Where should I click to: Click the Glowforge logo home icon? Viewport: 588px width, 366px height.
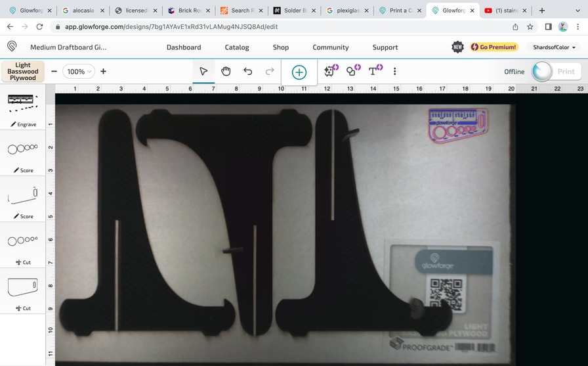click(12, 47)
